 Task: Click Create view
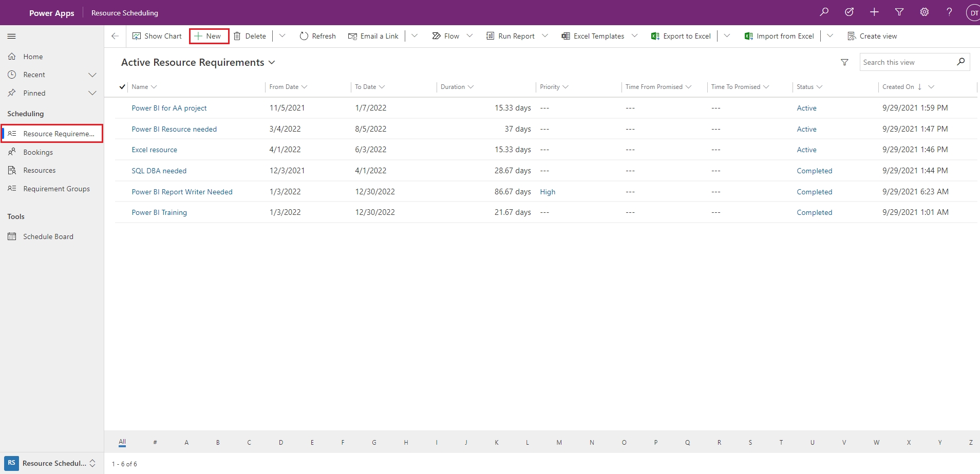(x=872, y=36)
